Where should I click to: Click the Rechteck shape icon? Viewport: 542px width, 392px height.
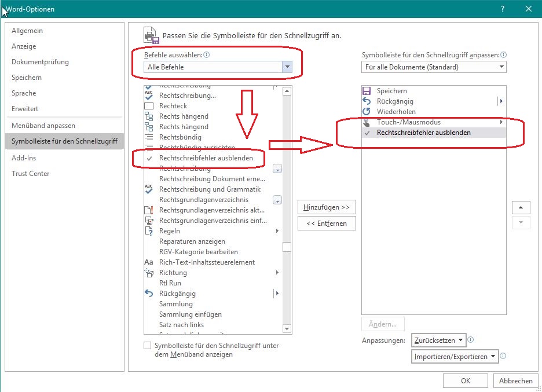coord(149,106)
